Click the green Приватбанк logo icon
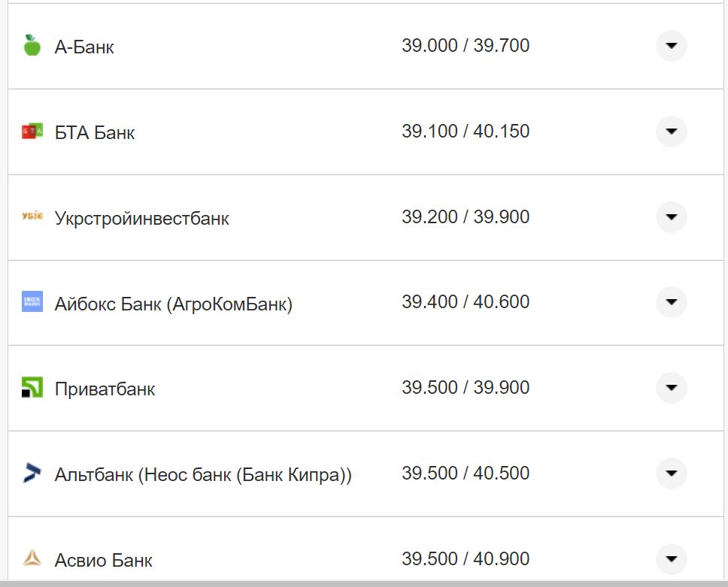 point(32,388)
